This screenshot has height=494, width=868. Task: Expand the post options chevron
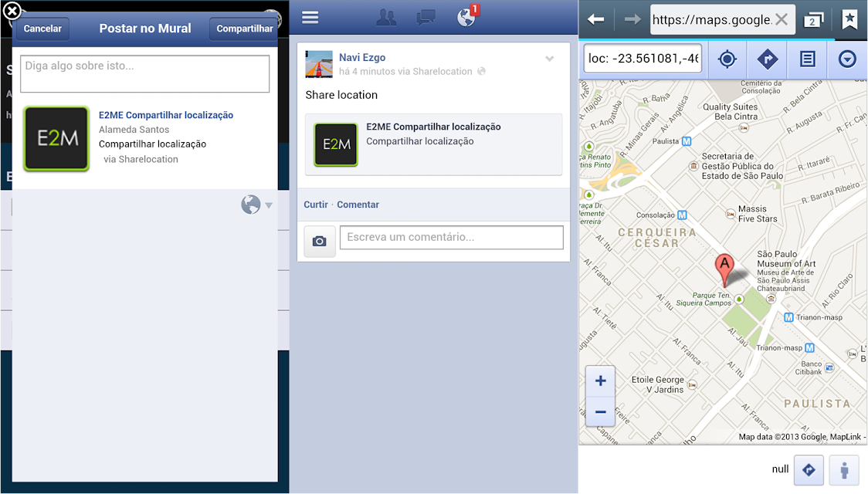coord(550,59)
